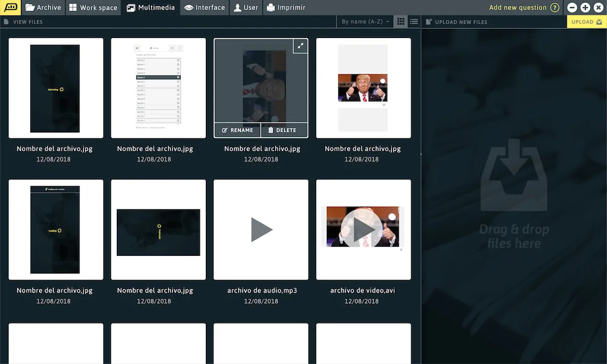
Task: Open the archivo de video.avi thumbnail
Action: coord(363,230)
